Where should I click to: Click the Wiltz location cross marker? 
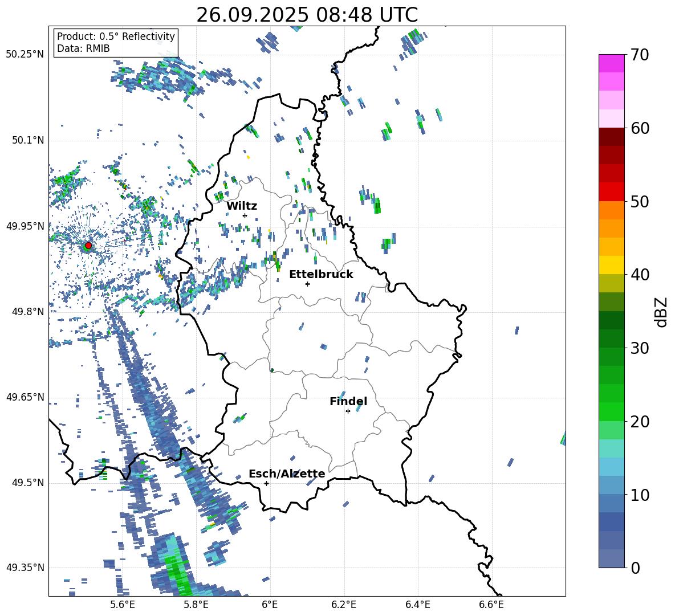(245, 215)
